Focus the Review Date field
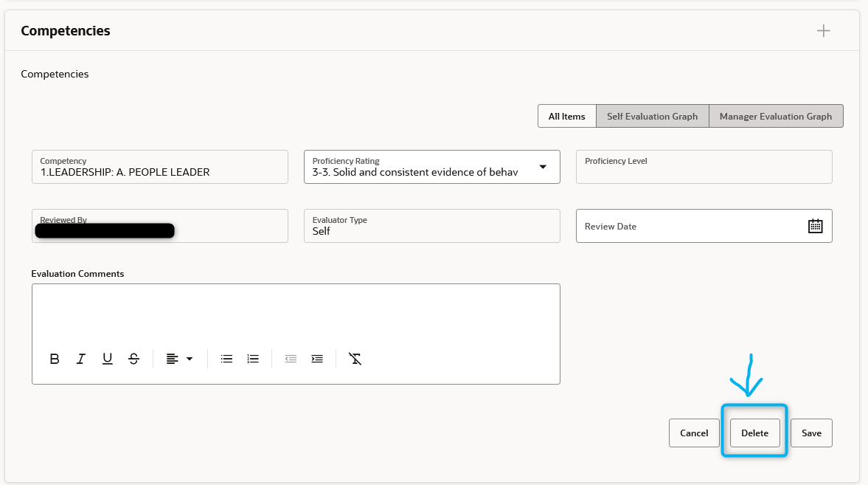This screenshot has height=485, width=868. [x=704, y=226]
